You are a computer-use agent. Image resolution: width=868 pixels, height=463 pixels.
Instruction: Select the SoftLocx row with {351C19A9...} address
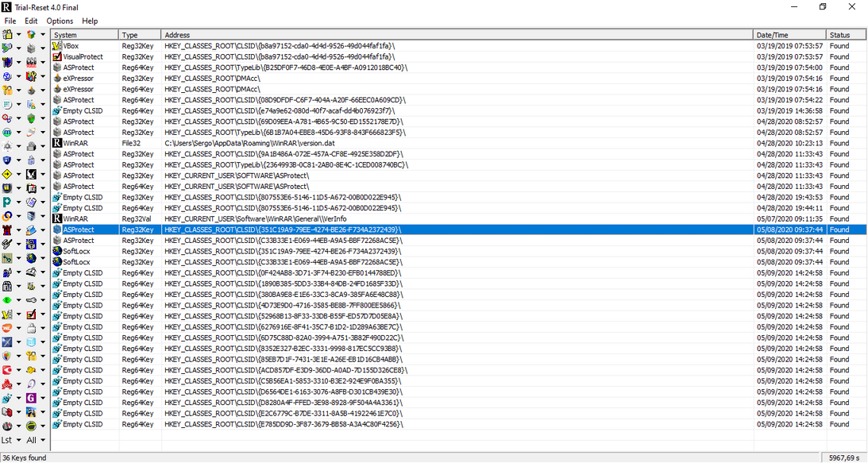[x=458, y=251]
